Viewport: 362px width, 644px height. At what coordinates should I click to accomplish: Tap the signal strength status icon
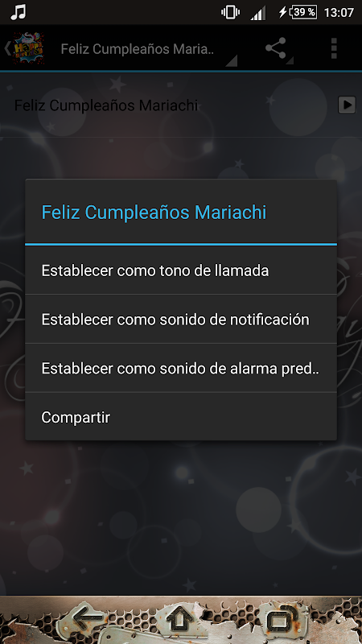(257, 13)
